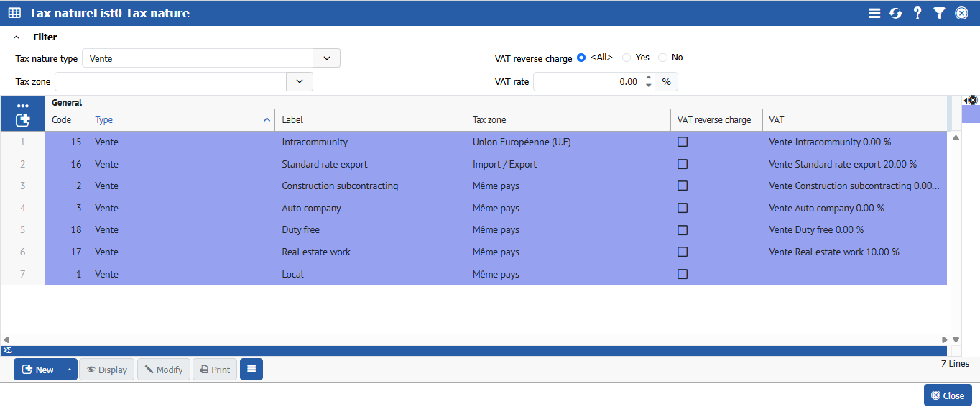Open the three-dots grid options menu

23,106
